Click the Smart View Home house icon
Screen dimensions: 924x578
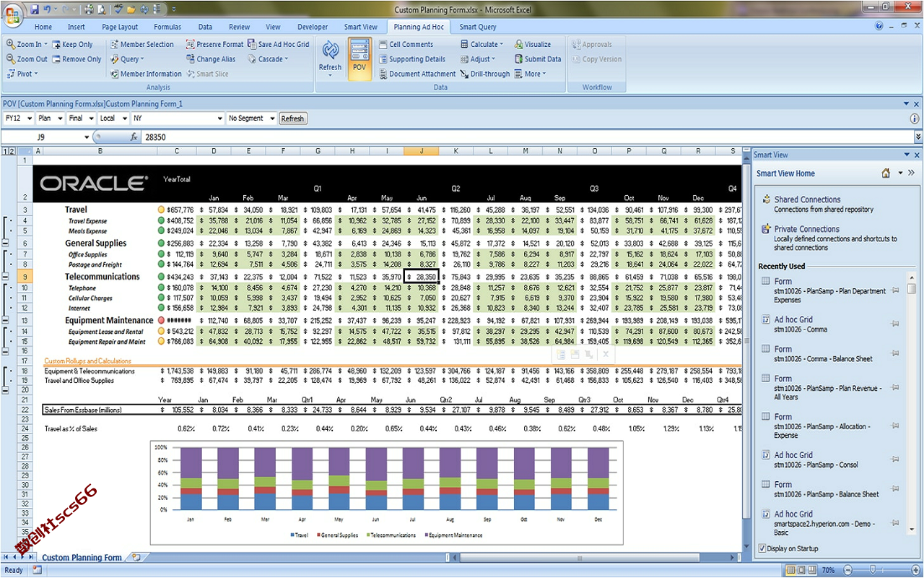(x=886, y=173)
